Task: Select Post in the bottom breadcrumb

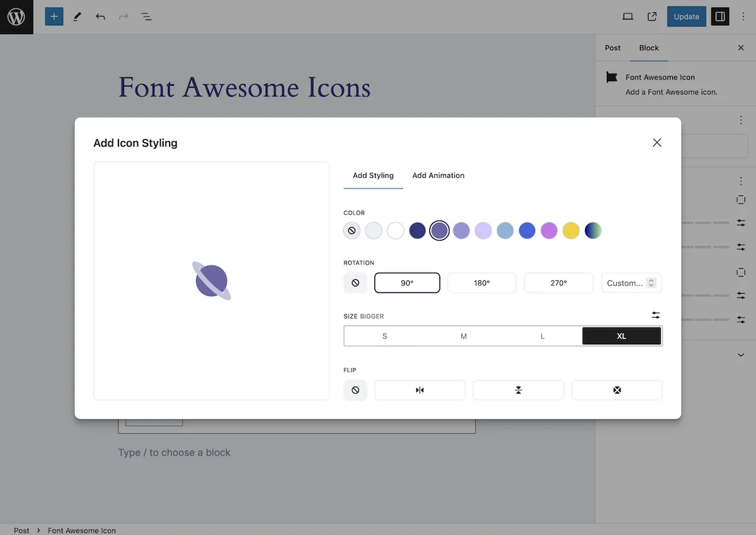Action: click(21, 531)
